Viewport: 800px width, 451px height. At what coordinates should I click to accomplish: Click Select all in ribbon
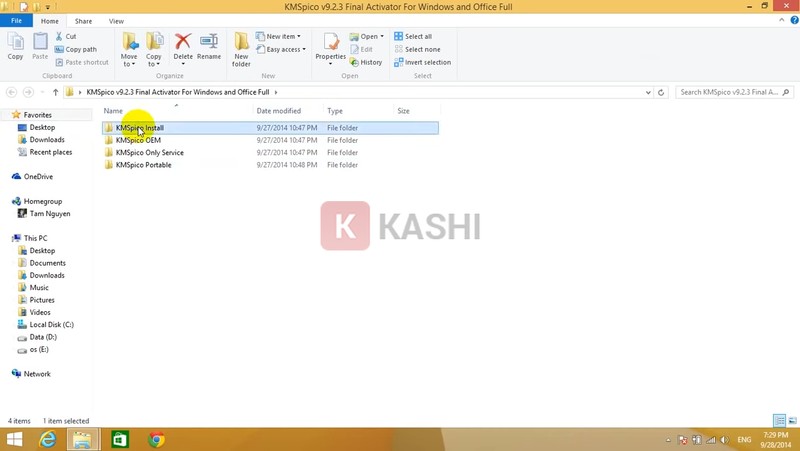(x=413, y=36)
